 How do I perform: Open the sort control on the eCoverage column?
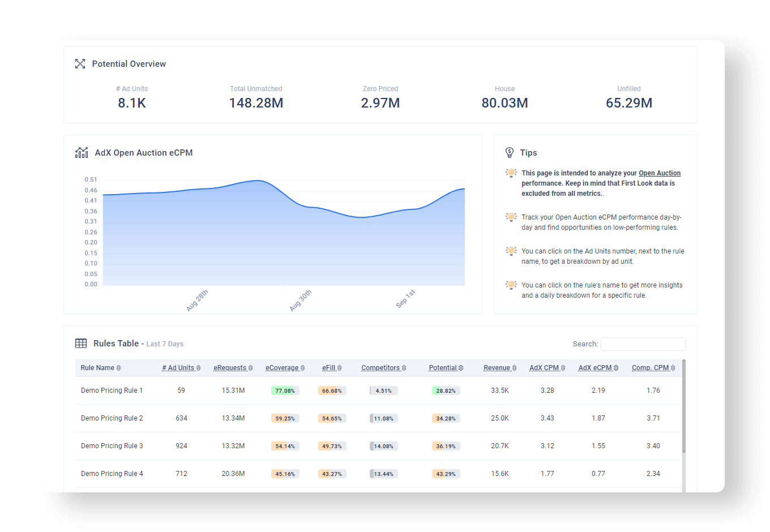303,367
